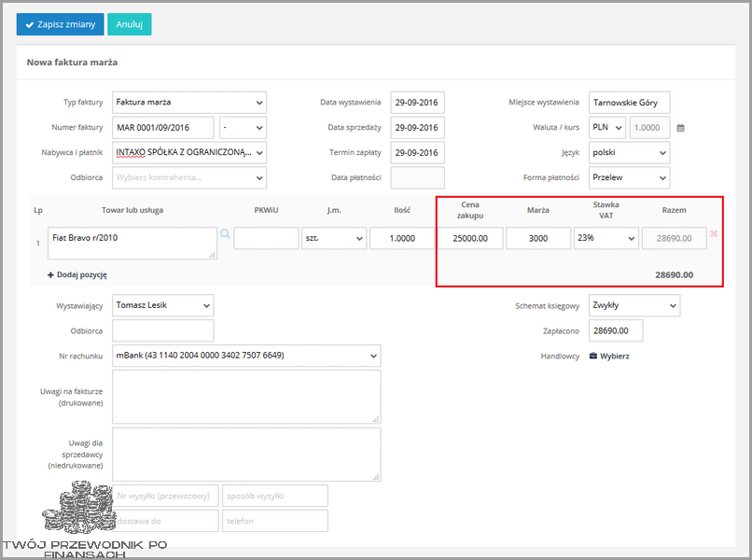The image size is (752, 560).
Task: Click the Miejsce wystawienia field
Action: (x=629, y=103)
